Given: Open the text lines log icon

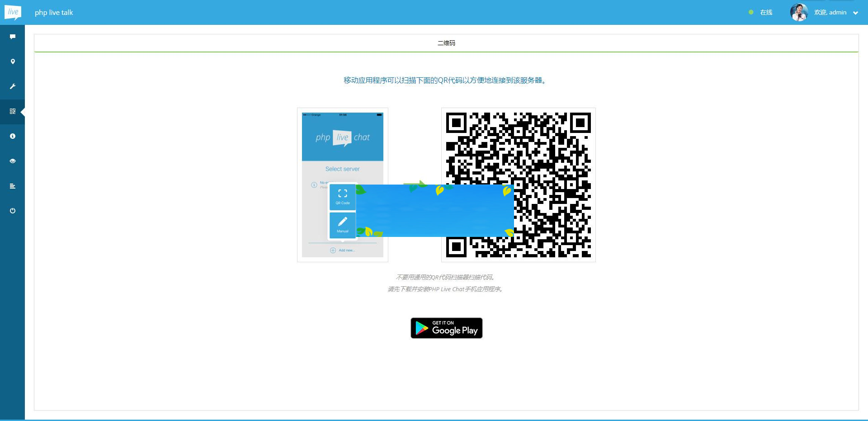Looking at the screenshot, I should (13, 186).
